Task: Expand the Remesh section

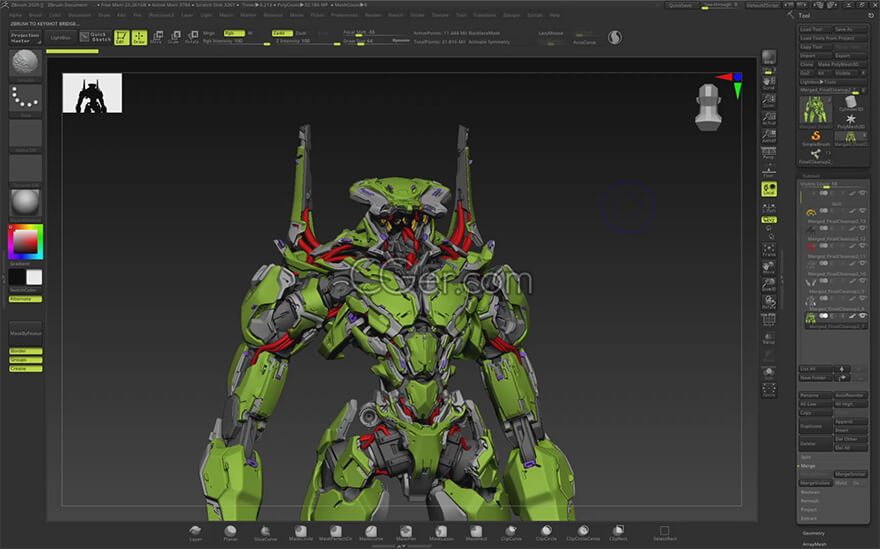Action: (809, 501)
